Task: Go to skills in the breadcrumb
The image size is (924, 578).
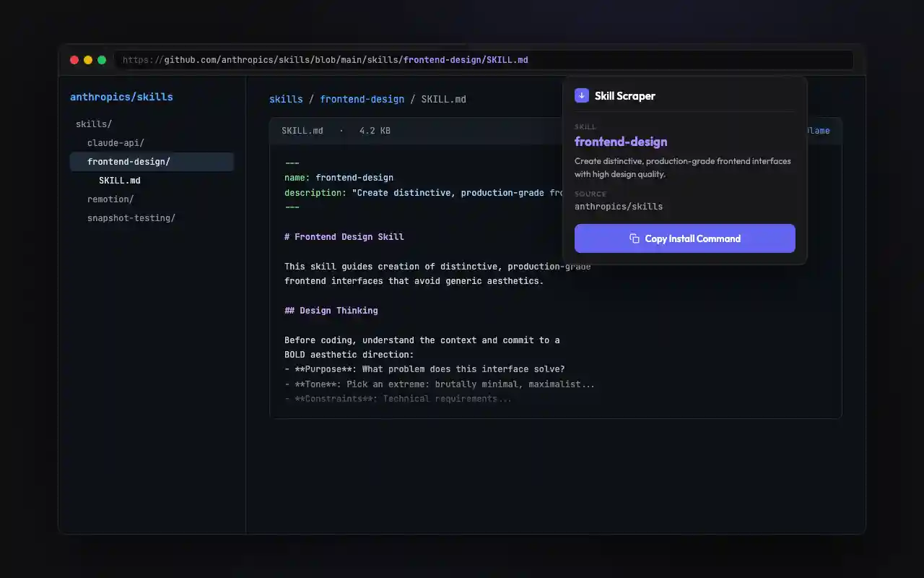Action: (x=286, y=99)
